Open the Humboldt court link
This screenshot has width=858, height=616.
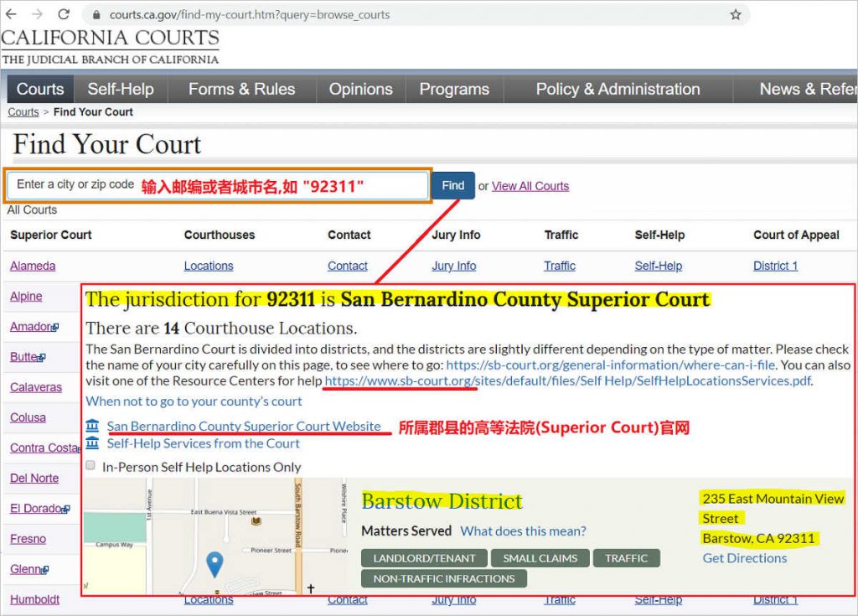pyautogui.click(x=34, y=599)
